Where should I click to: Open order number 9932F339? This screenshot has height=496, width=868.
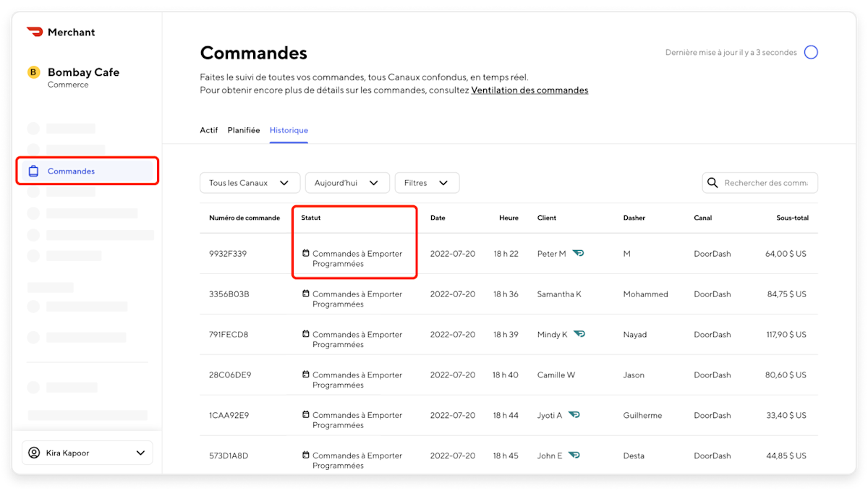228,254
